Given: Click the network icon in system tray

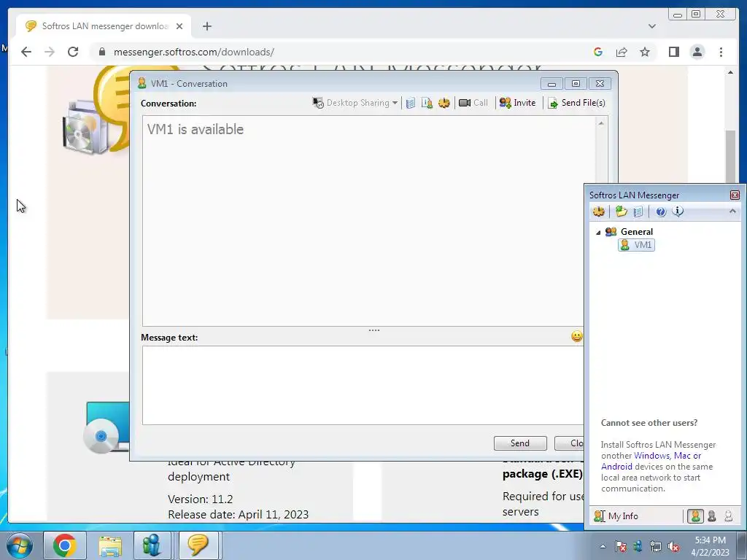Looking at the screenshot, I should tap(656, 546).
